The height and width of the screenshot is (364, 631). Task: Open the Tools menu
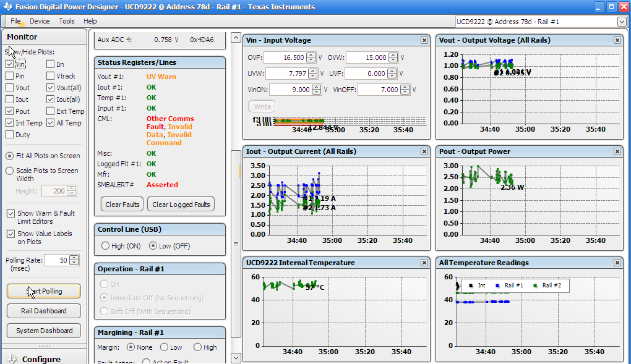tap(66, 21)
